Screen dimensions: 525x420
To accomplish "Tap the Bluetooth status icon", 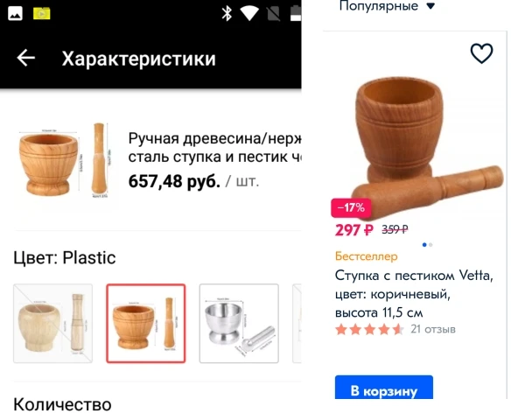I will pos(227,14).
